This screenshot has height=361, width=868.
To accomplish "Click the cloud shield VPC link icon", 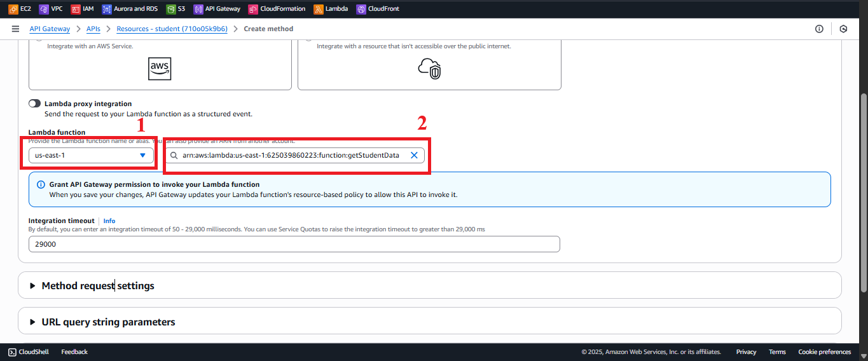I will tap(429, 68).
